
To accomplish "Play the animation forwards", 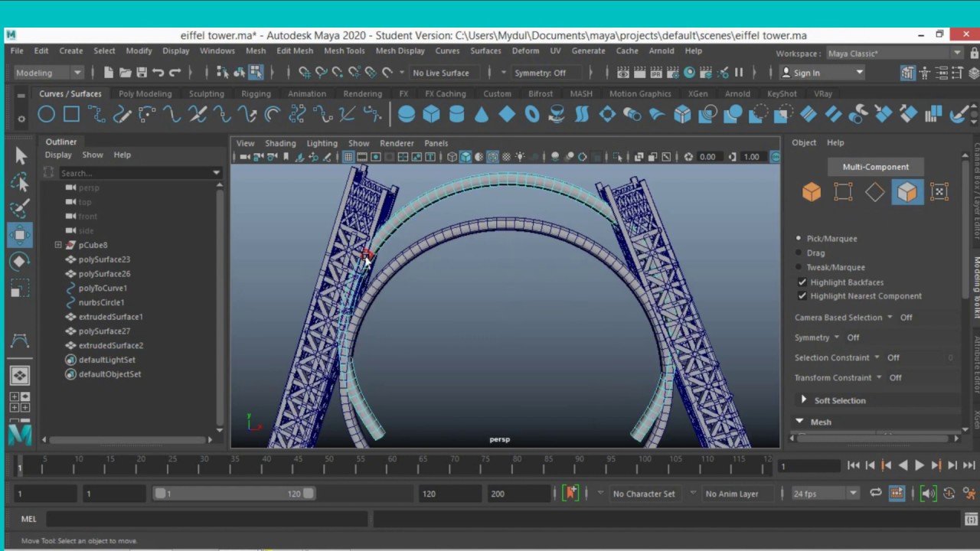I will [x=920, y=465].
